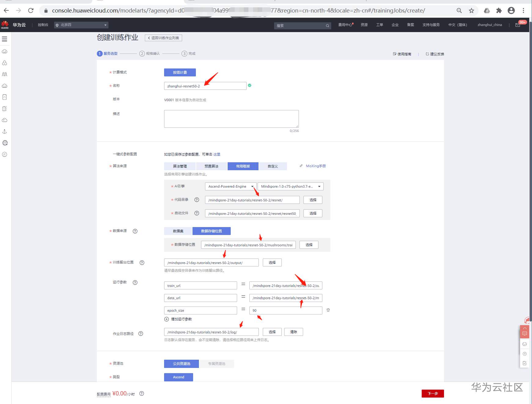The height and width of the screenshot is (404, 532).
Task: Open the 北京四 region dropdown
Action: click(81, 25)
